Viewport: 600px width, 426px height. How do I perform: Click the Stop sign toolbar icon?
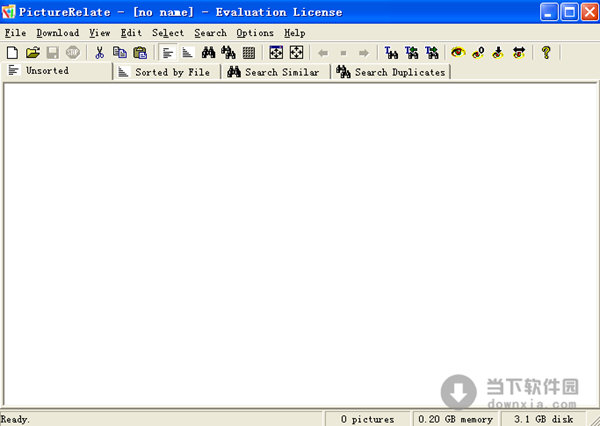(73, 52)
